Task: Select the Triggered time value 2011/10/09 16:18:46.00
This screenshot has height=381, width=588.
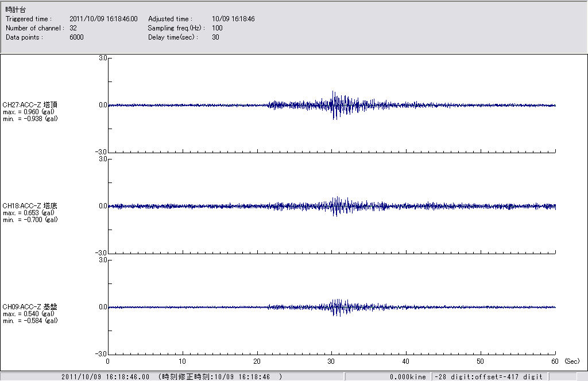Action: (107, 19)
